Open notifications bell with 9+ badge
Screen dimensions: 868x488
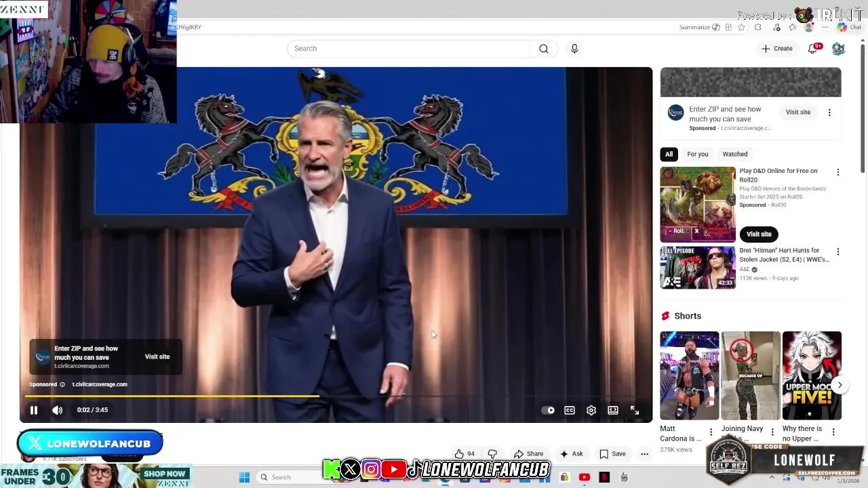pos(813,49)
